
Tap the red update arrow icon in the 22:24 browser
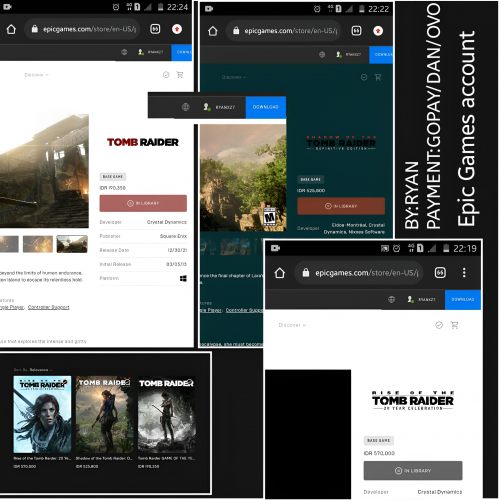pos(177,29)
